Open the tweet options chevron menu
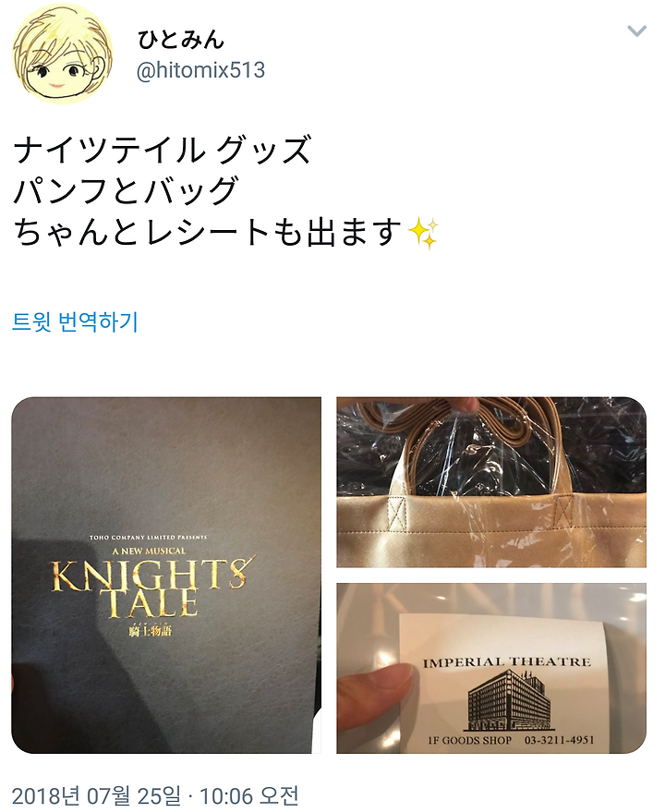 (x=636, y=31)
